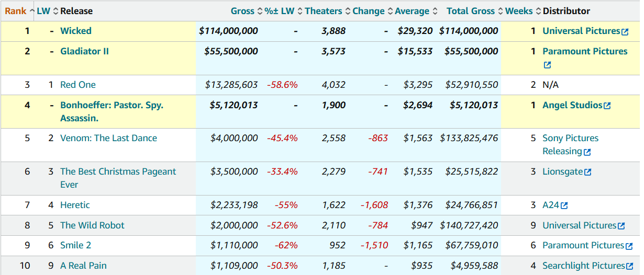Sort by Weeks column header

coord(519,11)
